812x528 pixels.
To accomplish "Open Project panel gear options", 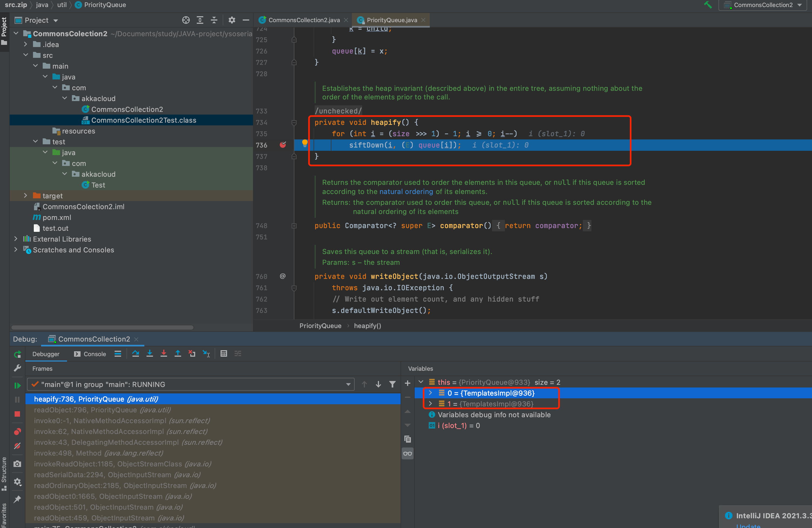I will (x=232, y=20).
